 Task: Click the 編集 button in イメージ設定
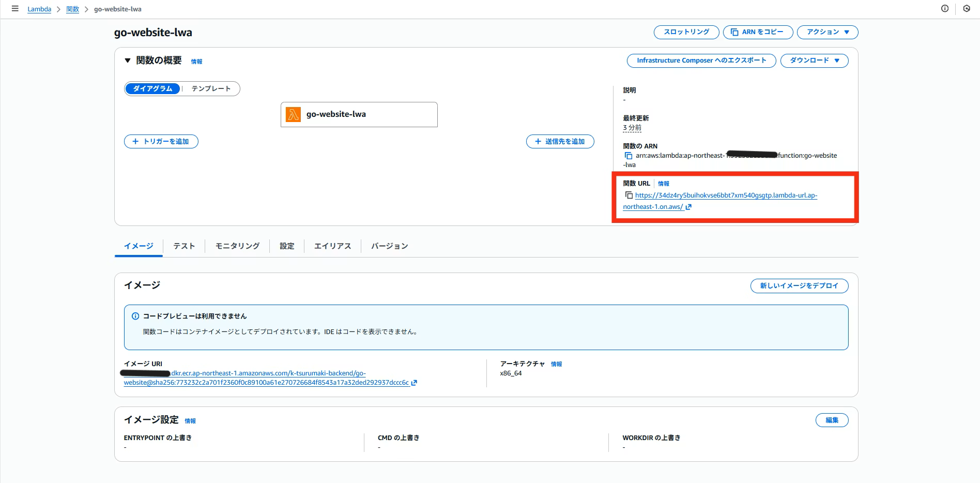coord(832,420)
